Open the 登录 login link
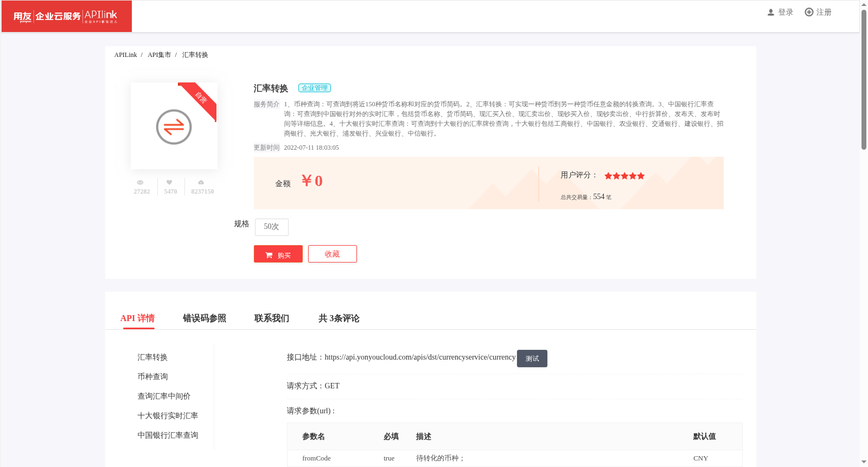Image resolution: width=868 pixels, height=467 pixels. click(786, 12)
